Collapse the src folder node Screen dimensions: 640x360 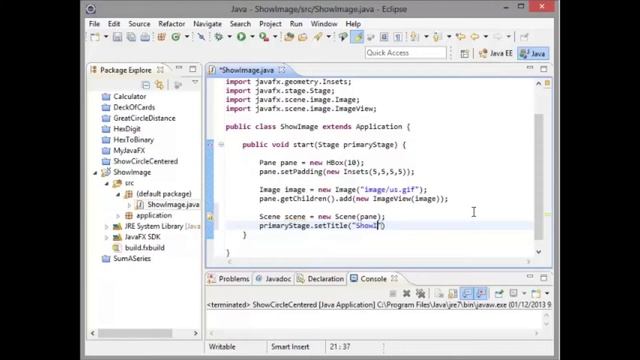(x=107, y=184)
